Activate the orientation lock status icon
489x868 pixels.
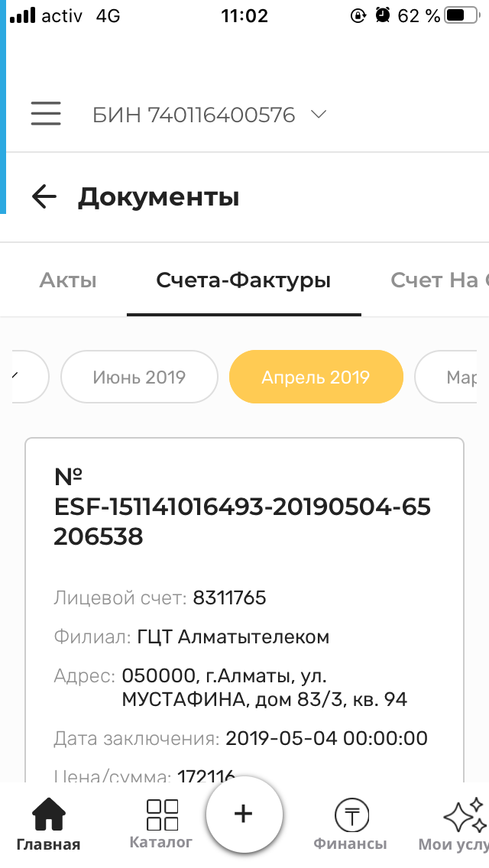point(358,15)
